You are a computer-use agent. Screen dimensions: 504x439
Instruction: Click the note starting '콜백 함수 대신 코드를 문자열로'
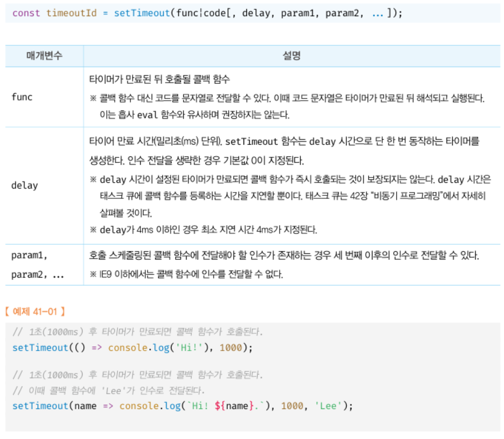(x=287, y=98)
